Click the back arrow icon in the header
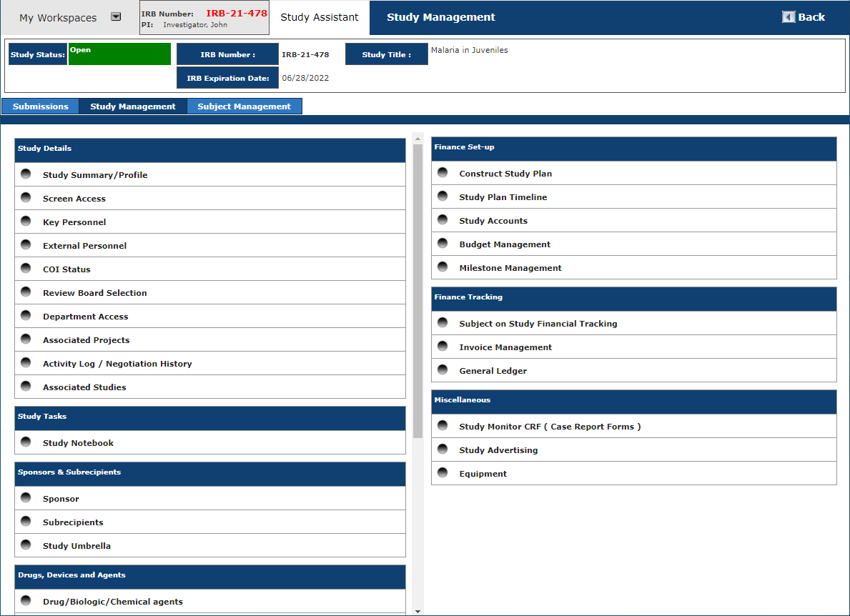 pyautogui.click(x=789, y=17)
